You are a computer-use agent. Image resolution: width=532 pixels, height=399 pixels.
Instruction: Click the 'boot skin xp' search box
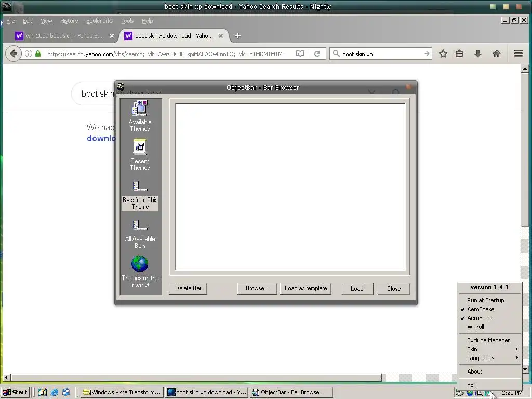tap(382, 54)
